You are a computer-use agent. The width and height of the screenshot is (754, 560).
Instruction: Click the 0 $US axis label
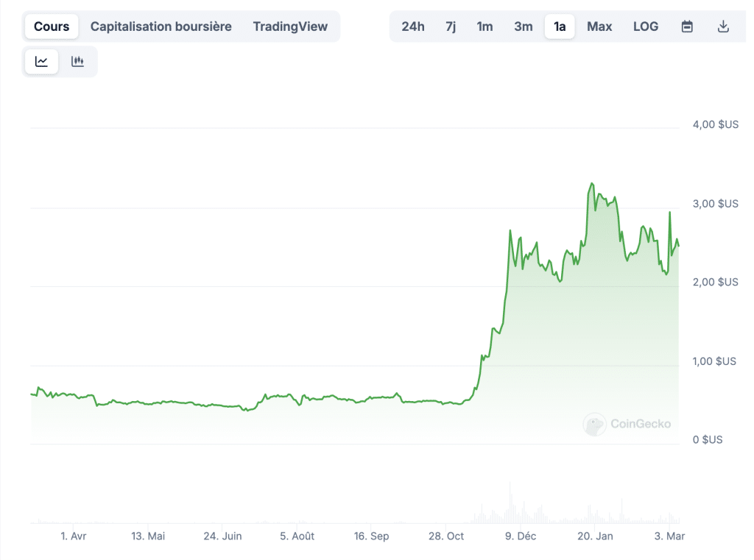coord(708,440)
